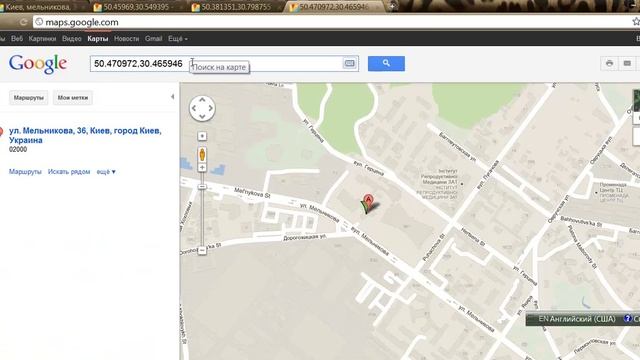Pan the map down with the control arrow
The image size is (640, 360).
click(202, 117)
